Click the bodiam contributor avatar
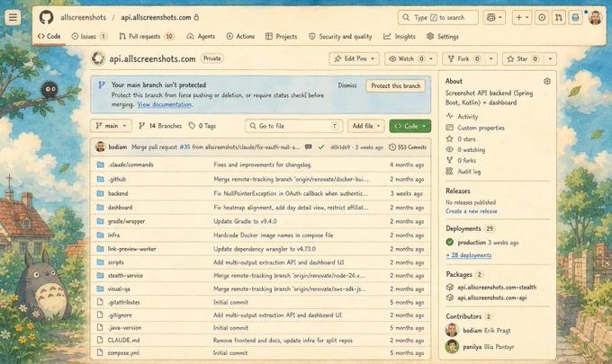The height and width of the screenshot is (364, 612). pyautogui.click(x=452, y=330)
